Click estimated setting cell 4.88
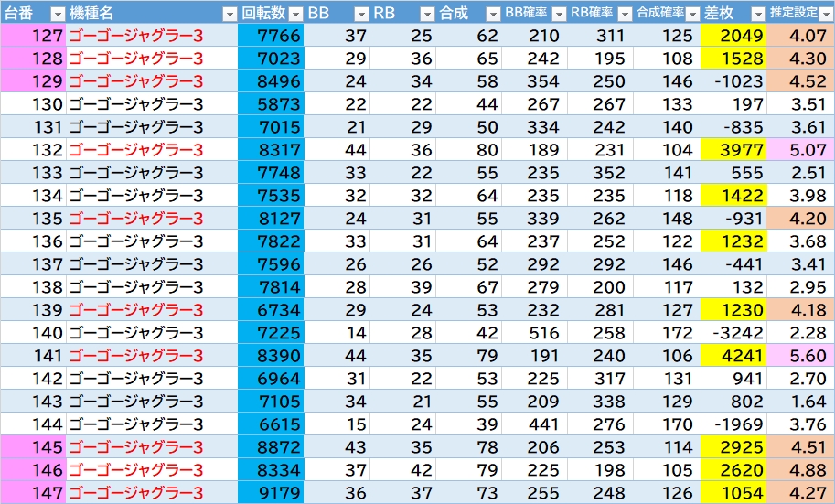 801,470
